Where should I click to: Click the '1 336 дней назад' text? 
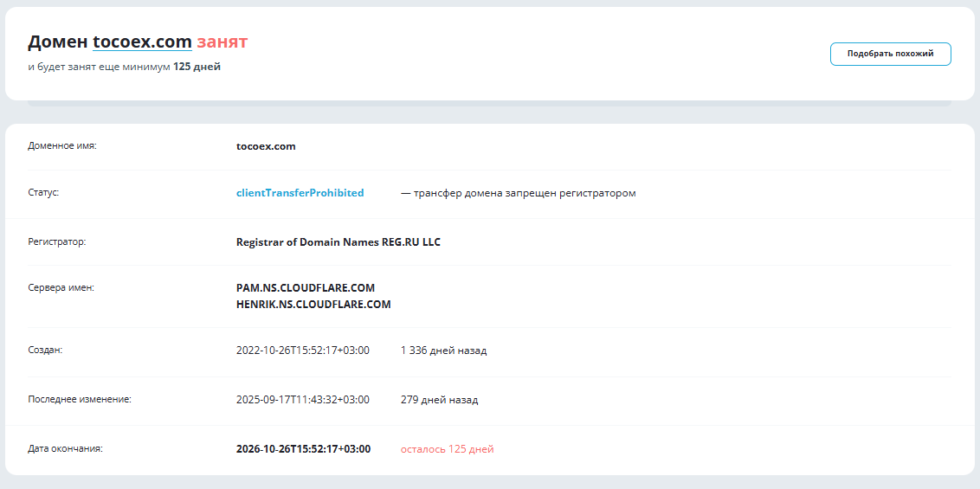(x=444, y=351)
